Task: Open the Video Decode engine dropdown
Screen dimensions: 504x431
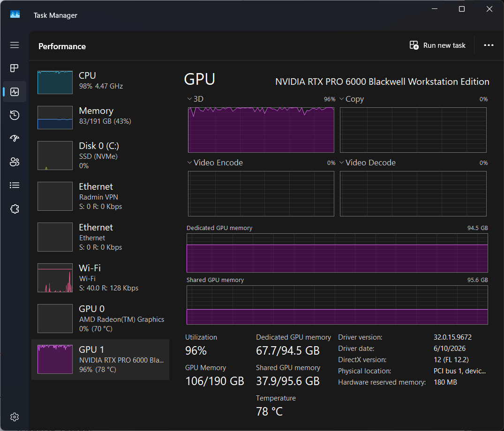Action: point(342,163)
